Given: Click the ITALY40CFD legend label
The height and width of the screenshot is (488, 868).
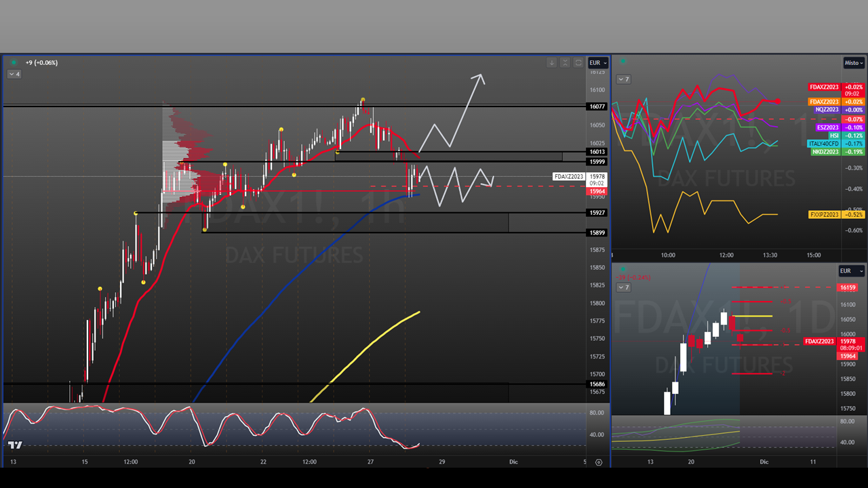Looking at the screenshot, I should pos(824,144).
